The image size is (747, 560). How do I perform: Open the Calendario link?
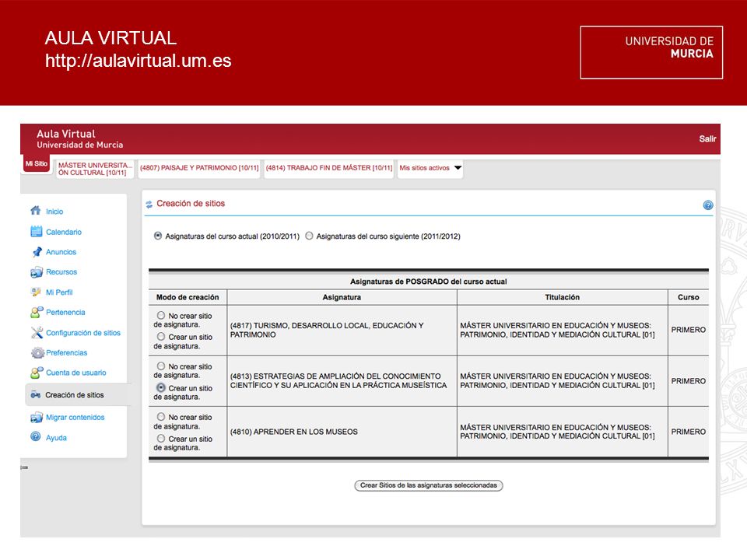64,232
